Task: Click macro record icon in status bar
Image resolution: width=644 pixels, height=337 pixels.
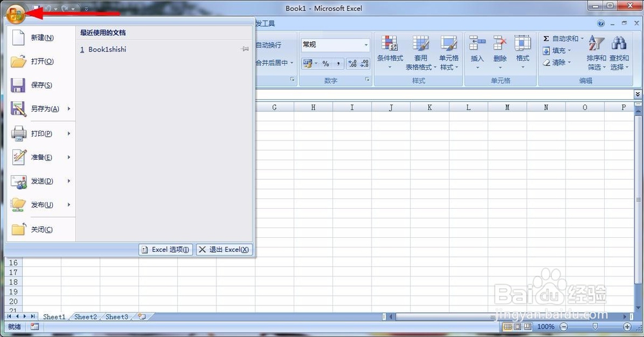Action: tap(35, 327)
